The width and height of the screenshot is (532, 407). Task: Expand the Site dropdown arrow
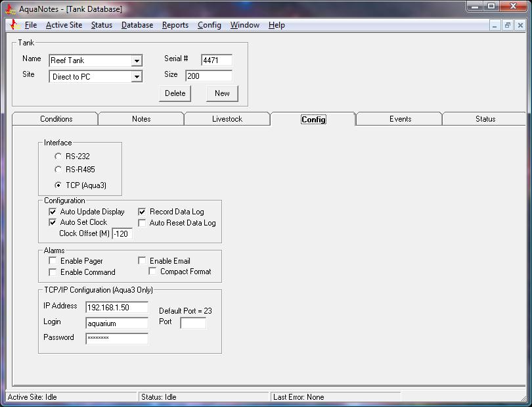pos(137,77)
